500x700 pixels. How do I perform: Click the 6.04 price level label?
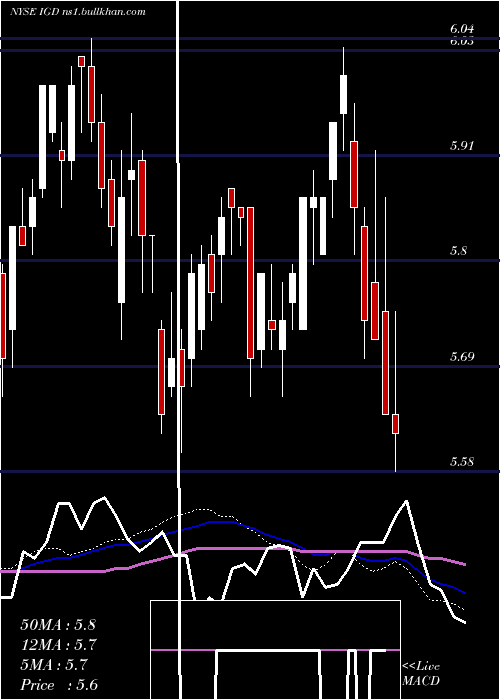(462, 29)
